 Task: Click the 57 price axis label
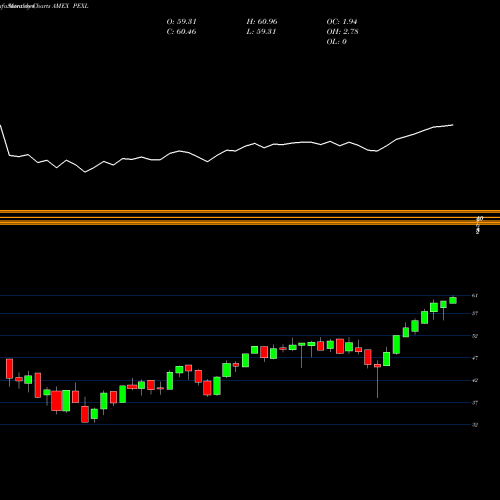pos(475,314)
